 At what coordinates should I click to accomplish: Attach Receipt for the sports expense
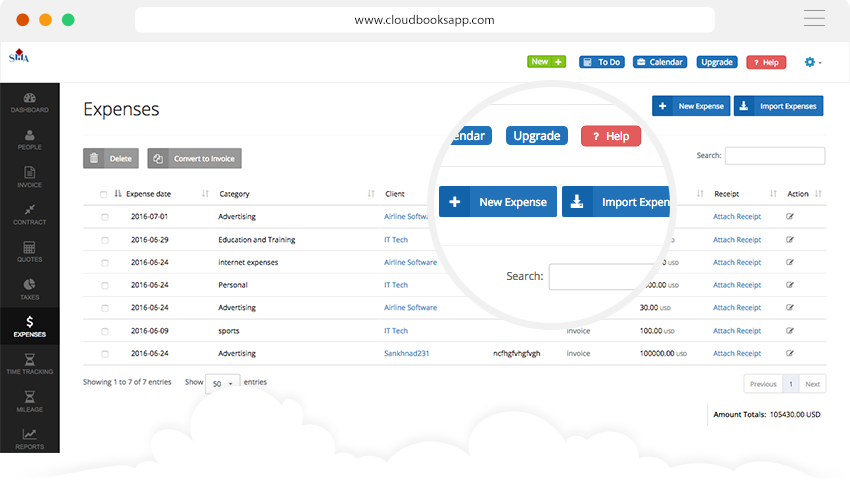point(737,331)
